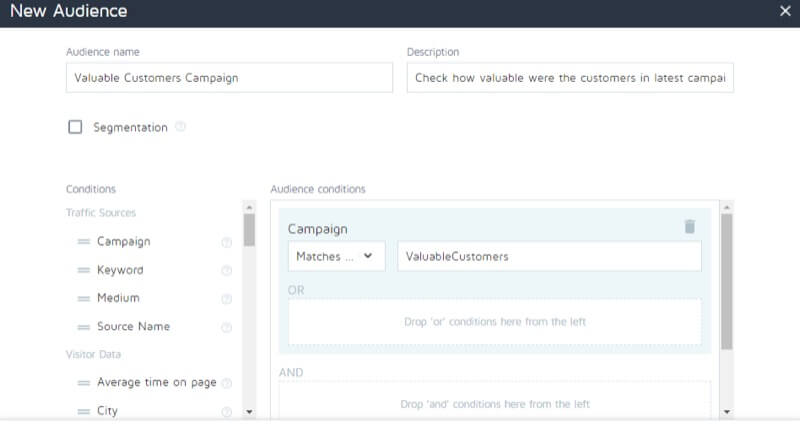Enable the Segmentation checkbox

click(75, 127)
